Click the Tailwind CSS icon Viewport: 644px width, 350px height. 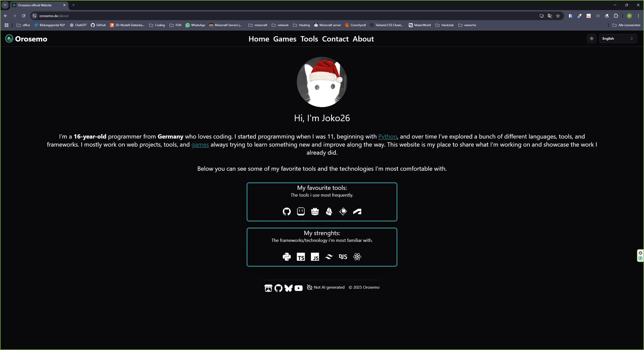click(329, 257)
